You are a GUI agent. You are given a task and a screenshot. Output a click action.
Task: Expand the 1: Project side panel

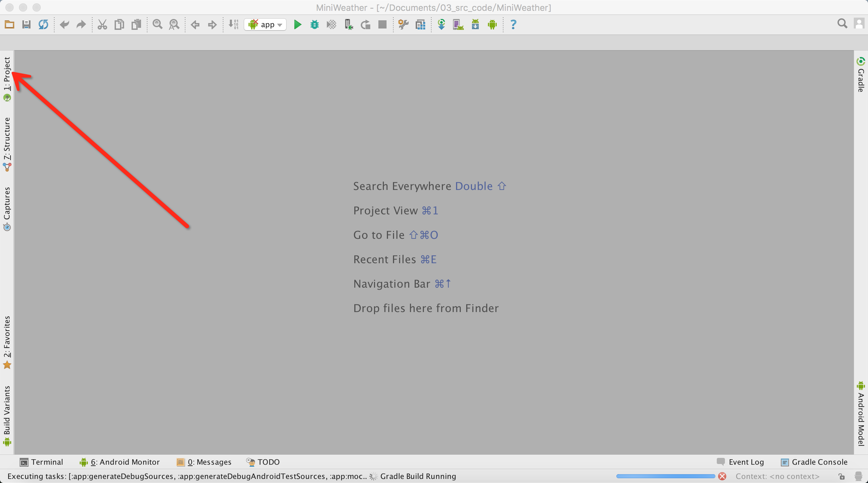tap(7, 79)
